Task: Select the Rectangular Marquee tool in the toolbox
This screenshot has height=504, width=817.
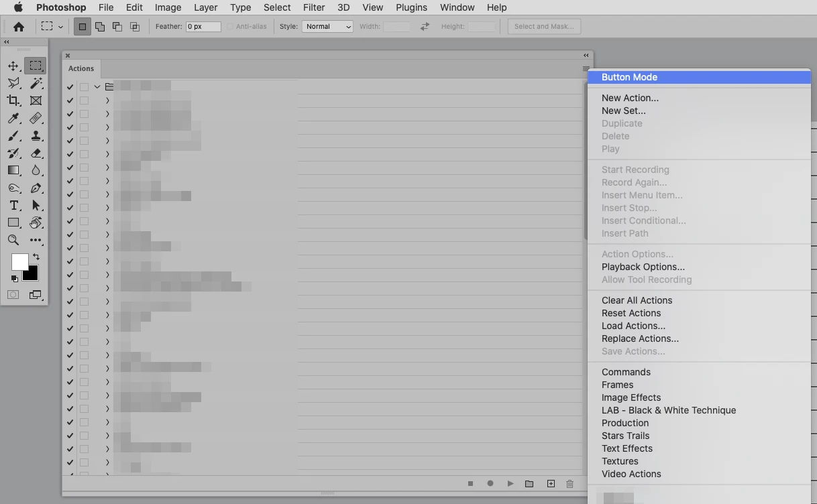Action: point(36,66)
